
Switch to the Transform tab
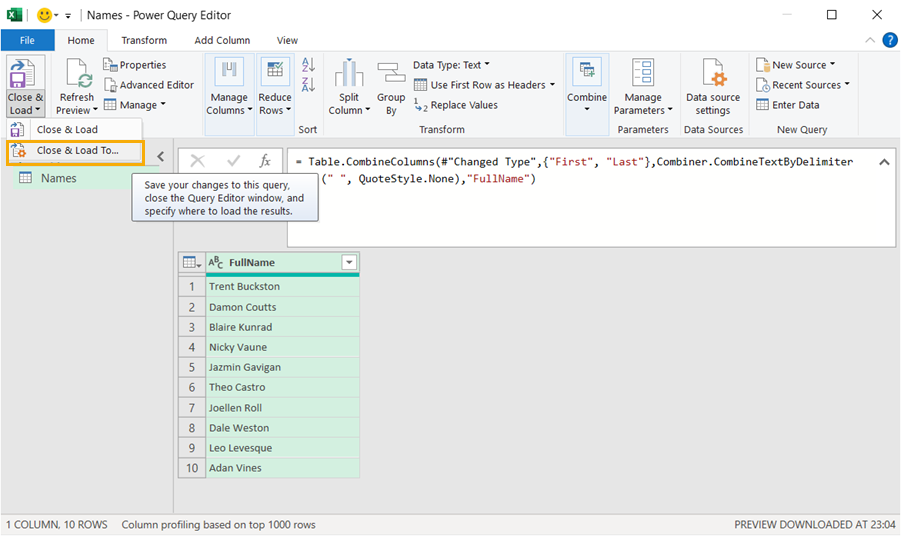[x=144, y=40]
